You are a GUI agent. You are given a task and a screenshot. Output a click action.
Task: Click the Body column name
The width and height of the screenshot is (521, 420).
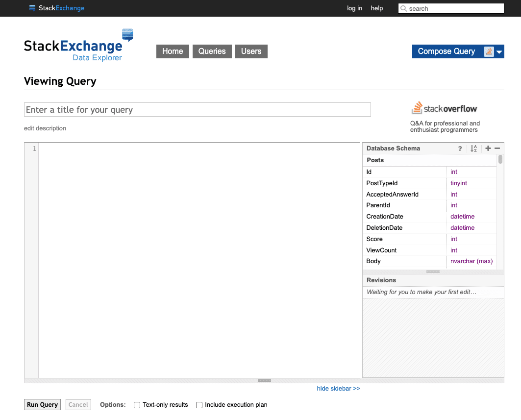[x=373, y=261]
